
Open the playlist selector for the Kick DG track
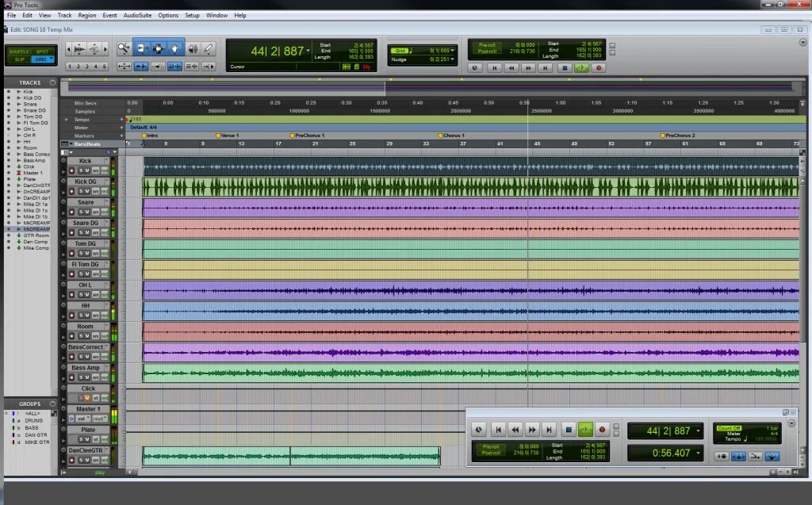coord(106,180)
